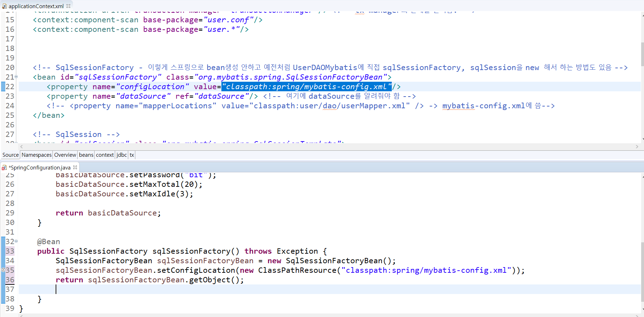This screenshot has height=317, width=644.
Task: Click the error marker at line 35
Action: (x=3, y=270)
